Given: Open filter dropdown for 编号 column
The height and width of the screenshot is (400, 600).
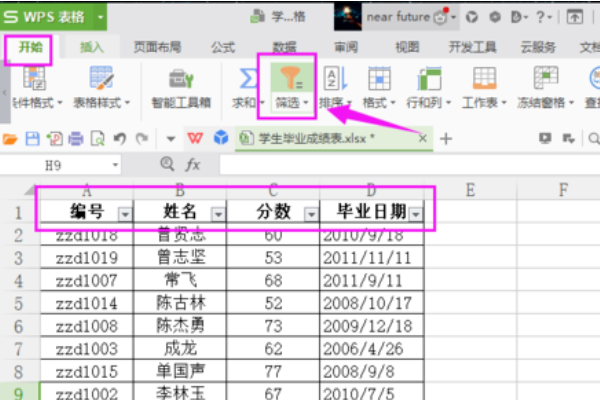Looking at the screenshot, I should click(125, 214).
